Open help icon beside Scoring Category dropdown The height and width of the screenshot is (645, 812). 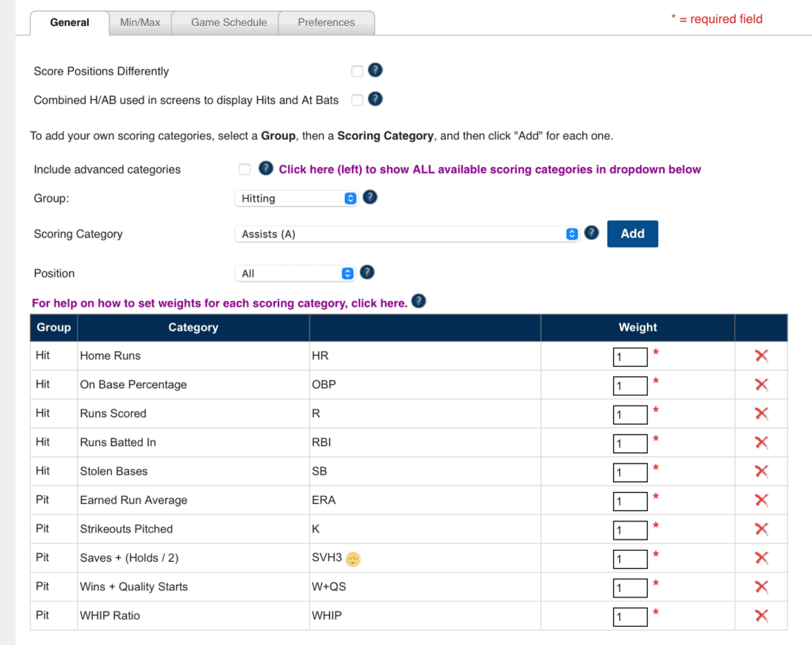592,233
